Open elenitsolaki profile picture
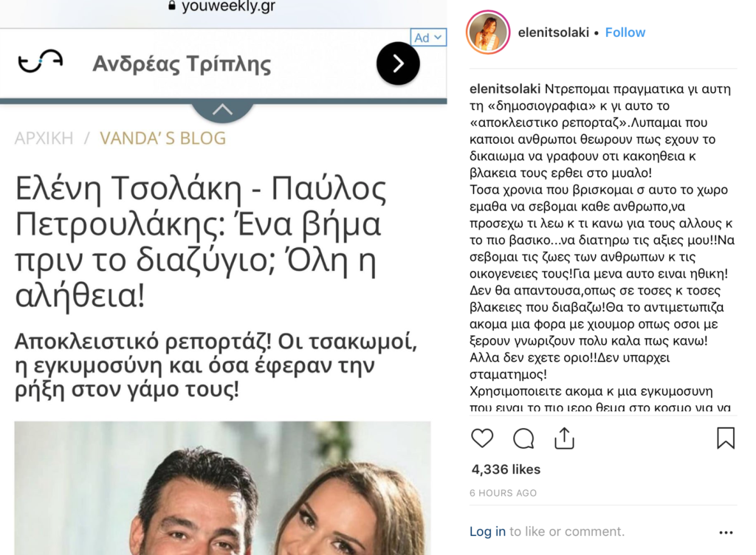This screenshot has height=555, width=756. coord(488,32)
